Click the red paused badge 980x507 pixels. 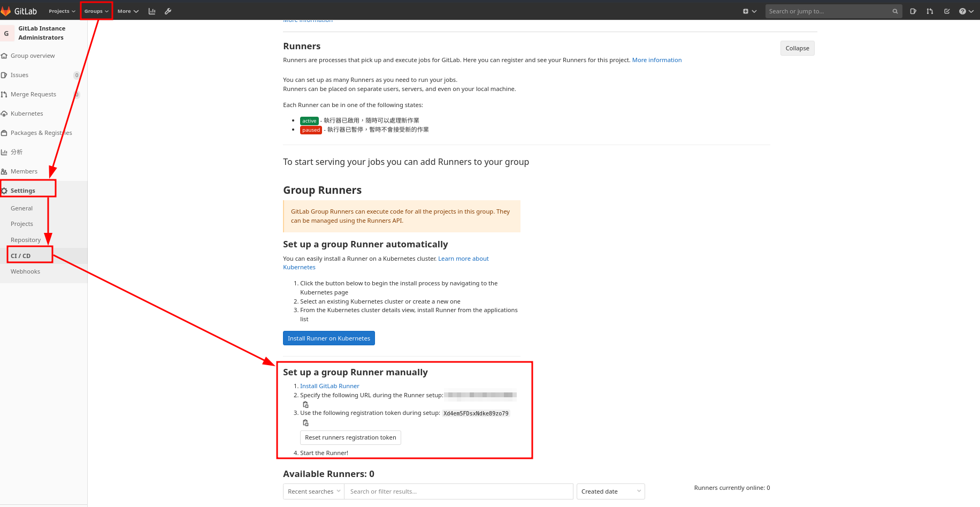click(311, 130)
